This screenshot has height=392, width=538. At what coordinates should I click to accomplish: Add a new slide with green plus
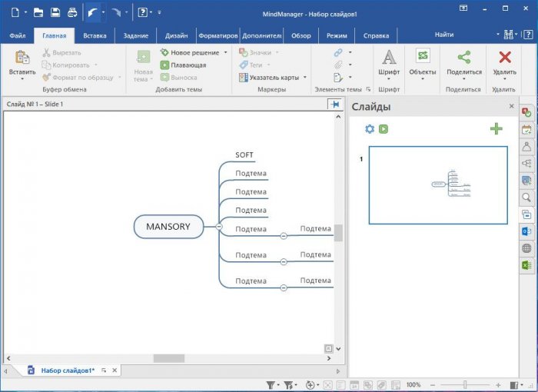coord(496,129)
